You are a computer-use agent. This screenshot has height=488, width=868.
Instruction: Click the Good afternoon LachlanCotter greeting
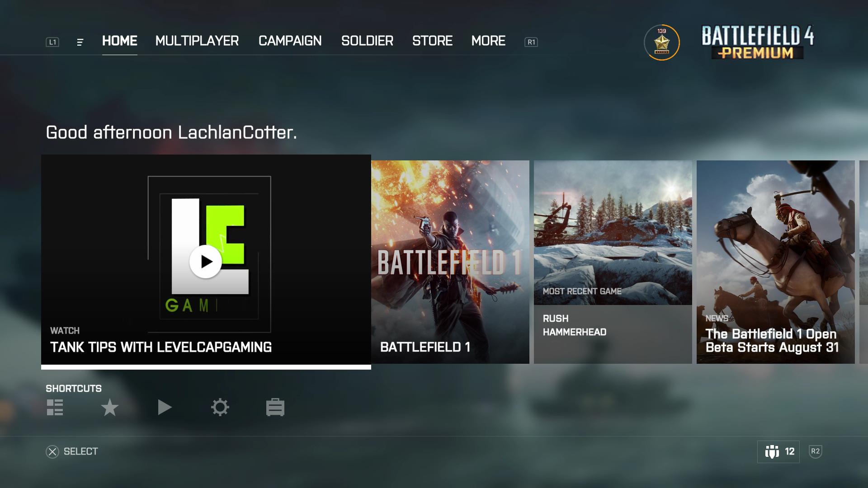pyautogui.click(x=171, y=133)
